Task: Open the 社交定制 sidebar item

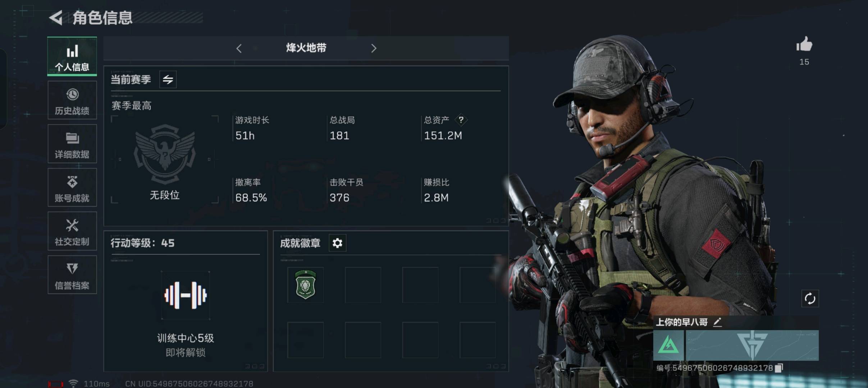Action: (x=72, y=231)
